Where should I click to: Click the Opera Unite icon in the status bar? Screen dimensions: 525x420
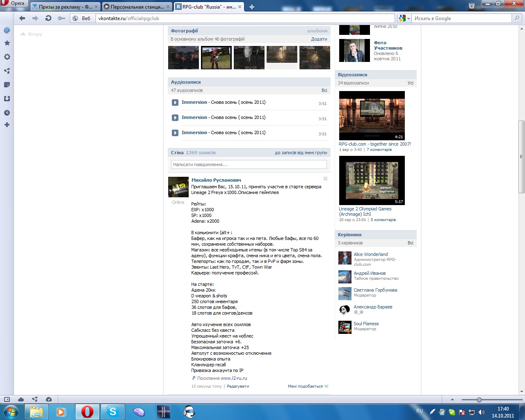[35, 399]
